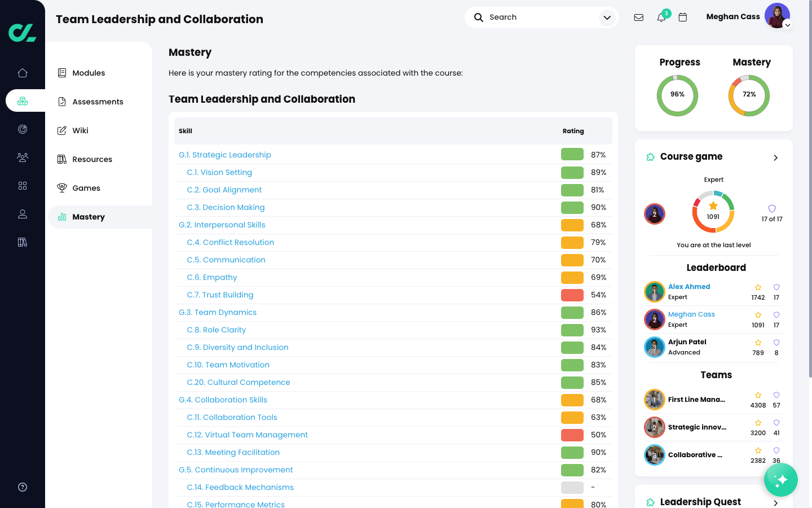Check notifications via the bell icon
Viewport: 812px width, 508px height.
point(661,17)
